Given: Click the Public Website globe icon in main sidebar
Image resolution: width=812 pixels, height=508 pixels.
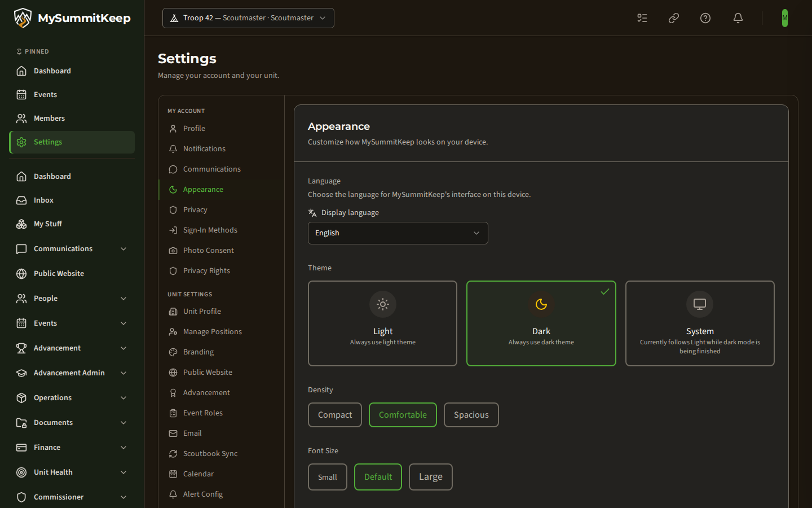Looking at the screenshot, I should 21,274.
